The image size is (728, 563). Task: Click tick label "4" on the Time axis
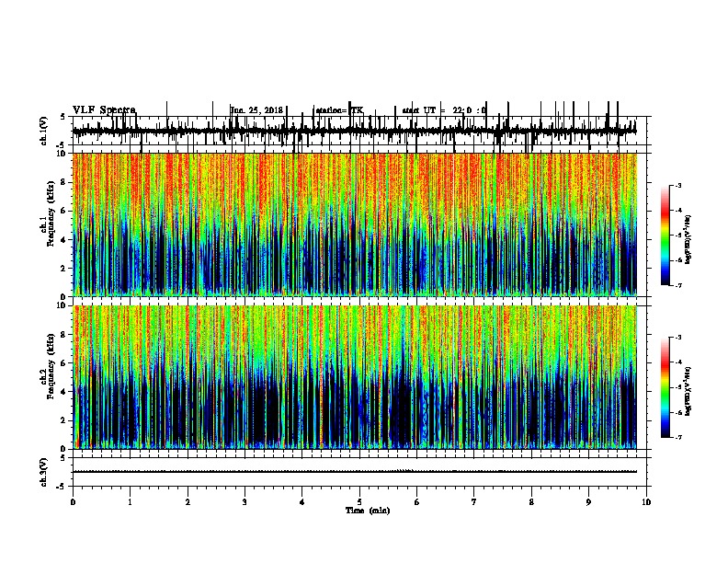tap(302, 502)
